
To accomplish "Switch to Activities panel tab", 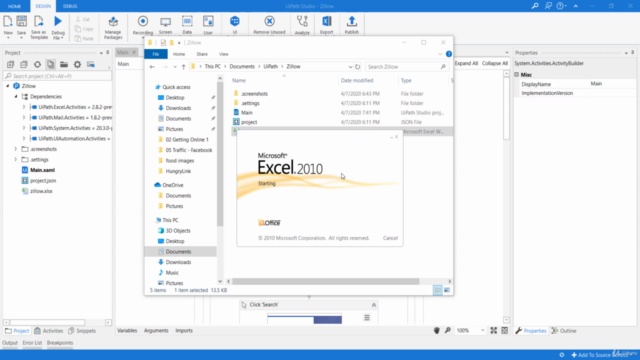I will [x=49, y=331].
